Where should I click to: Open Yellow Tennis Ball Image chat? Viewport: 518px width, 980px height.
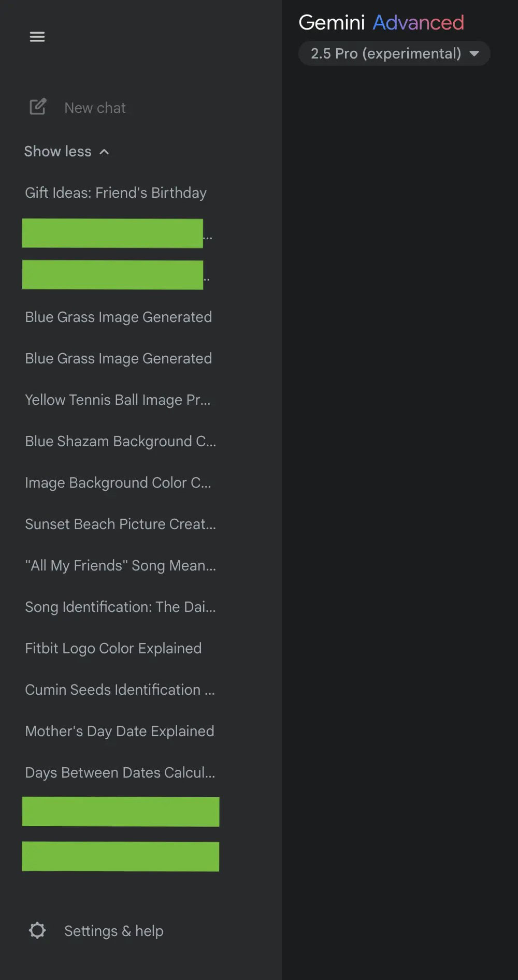(118, 400)
